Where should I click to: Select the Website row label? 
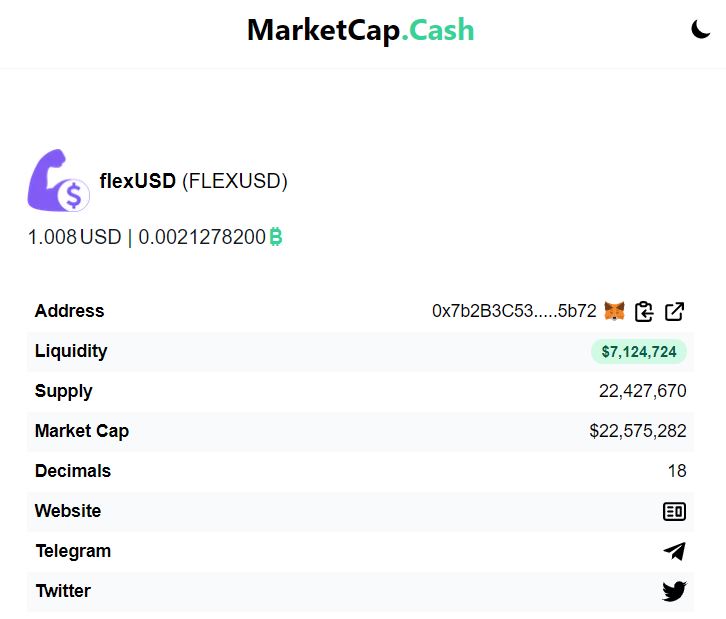point(68,511)
